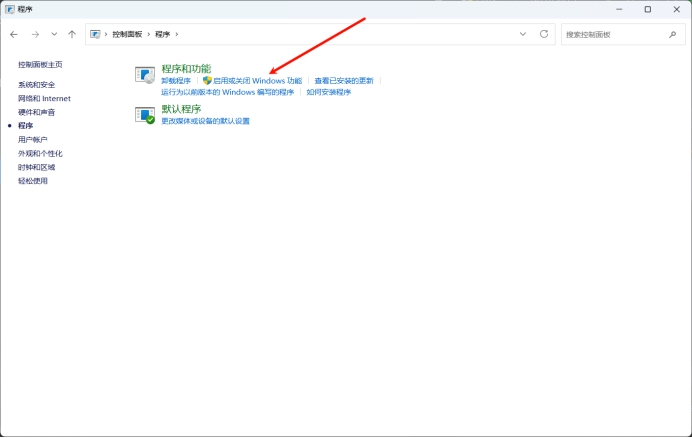692x438 pixels.
Task: Open 时钟和区域 category
Action: tap(37, 167)
